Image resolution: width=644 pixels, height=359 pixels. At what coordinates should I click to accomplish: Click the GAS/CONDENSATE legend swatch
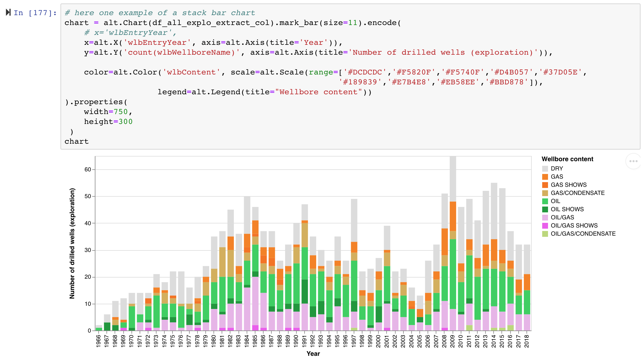pyautogui.click(x=545, y=193)
